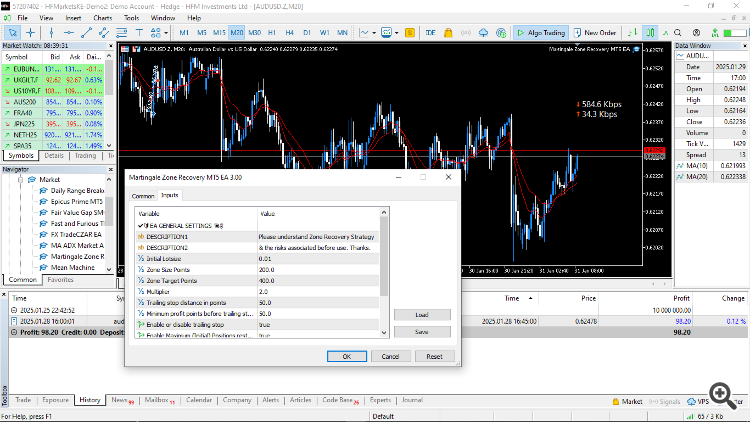Open the Favorites tab in Navigator
Image resolution: width=750 pixels, height=422 pixels.
click(x=60, y=280)
